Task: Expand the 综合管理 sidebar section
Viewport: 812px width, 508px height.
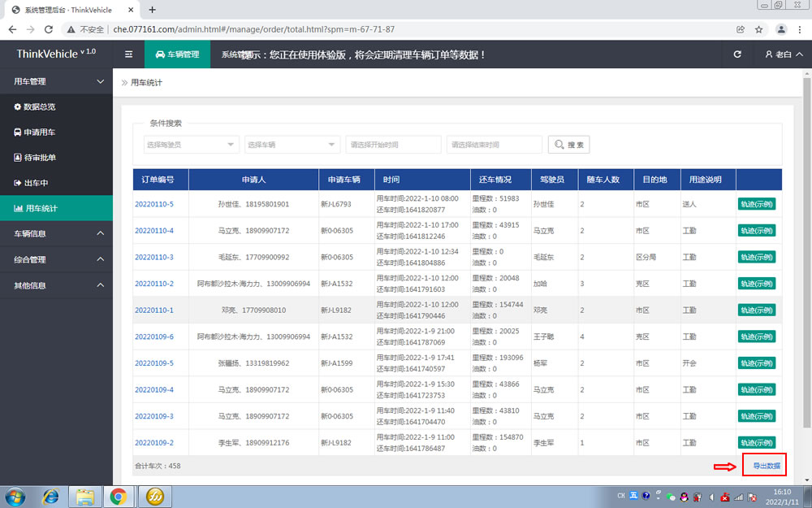Action: click(x=57, y=260)
